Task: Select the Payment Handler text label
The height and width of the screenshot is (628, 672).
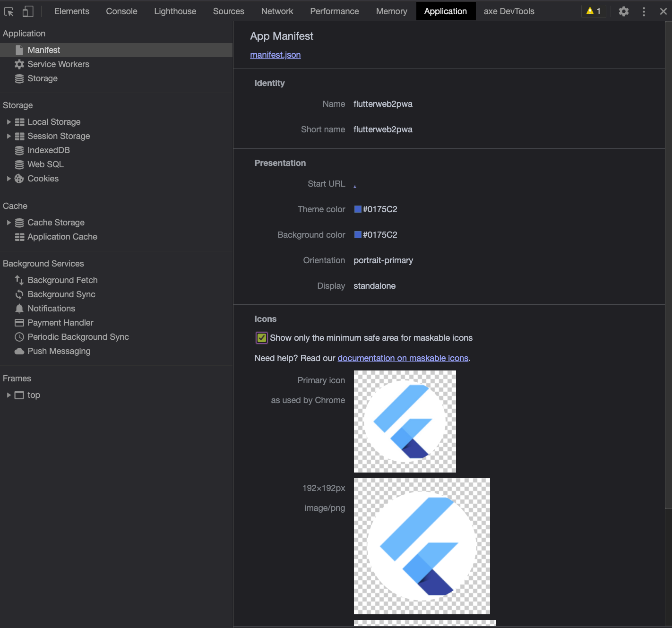Action: click(x=60, y=323)
